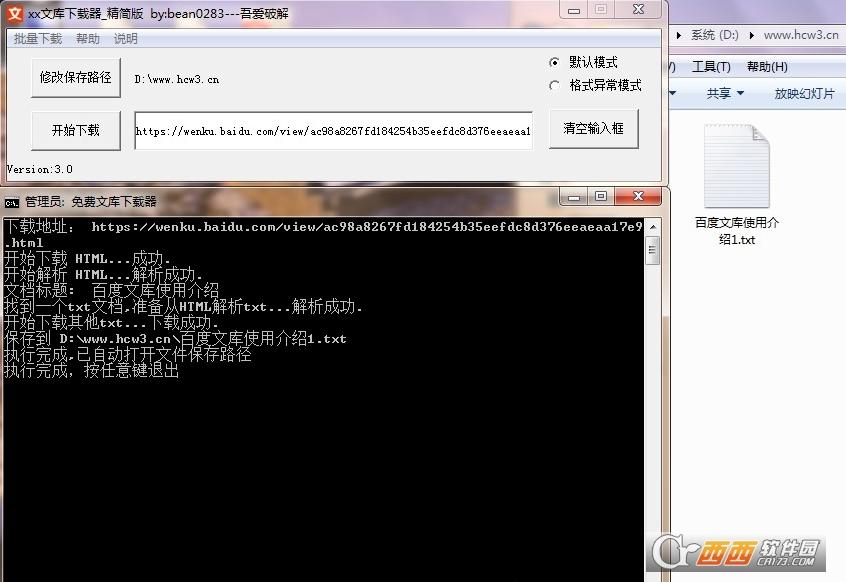Click the wenku URL input field
846x582 pixels.
pos(333,131)
